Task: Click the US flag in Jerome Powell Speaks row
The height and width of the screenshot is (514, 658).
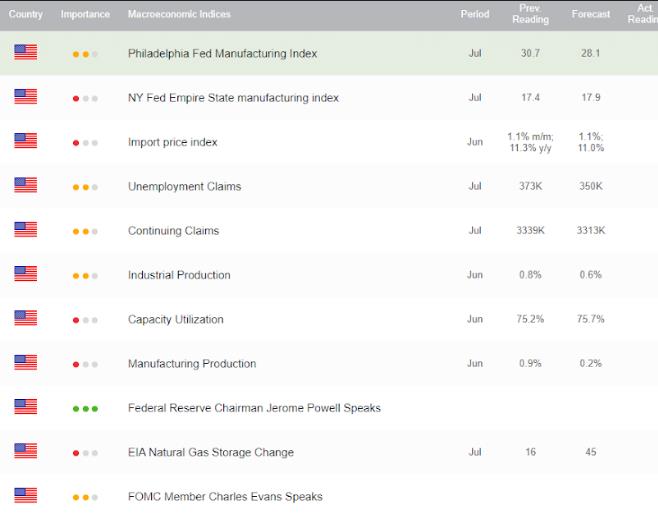Action: point(26,407)
